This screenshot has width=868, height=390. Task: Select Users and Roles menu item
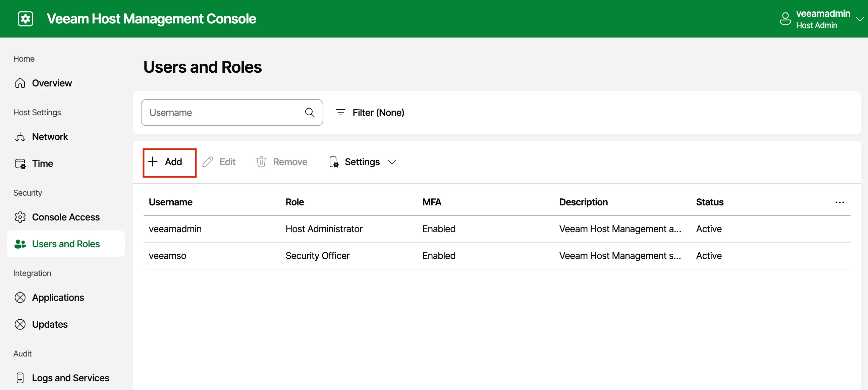click(x=66, y=244)
